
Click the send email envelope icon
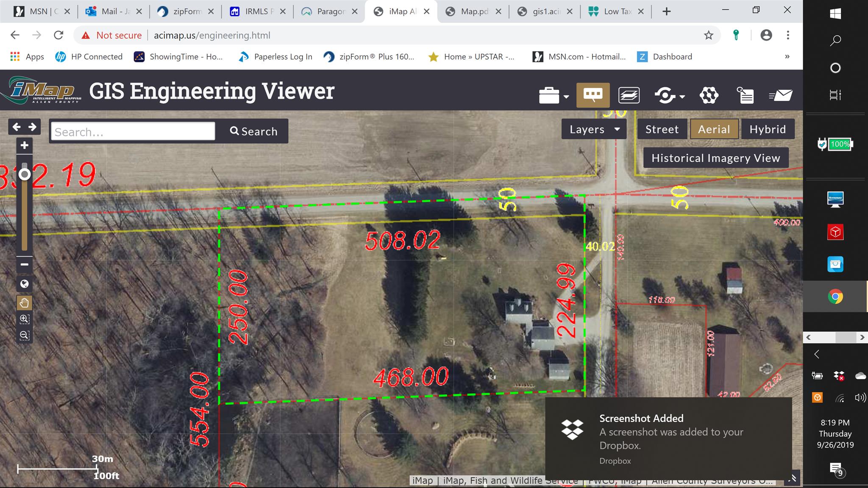(x=781, y=95)
